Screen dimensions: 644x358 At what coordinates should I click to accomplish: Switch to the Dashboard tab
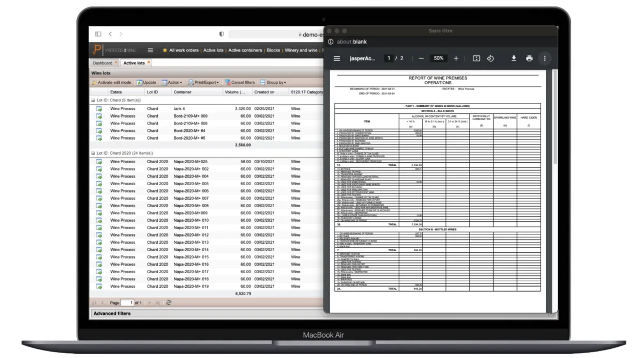pyautogui.click(x=102, y=63)
